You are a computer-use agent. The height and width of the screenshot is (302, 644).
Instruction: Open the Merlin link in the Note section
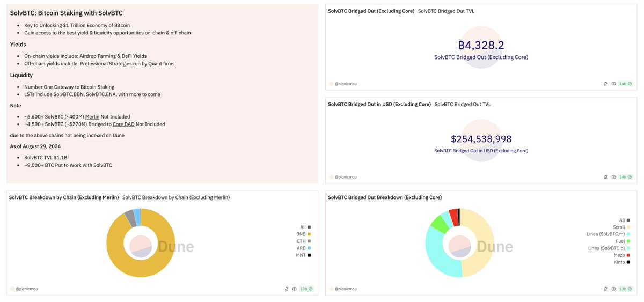coord(93,116)
